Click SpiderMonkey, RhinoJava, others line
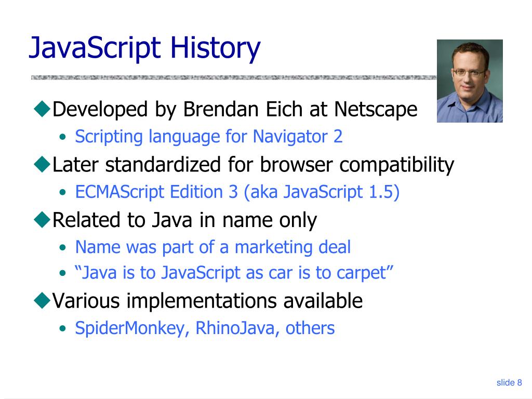Image resolution: width=532 pixels, height=399 pixels. [205, 329]
